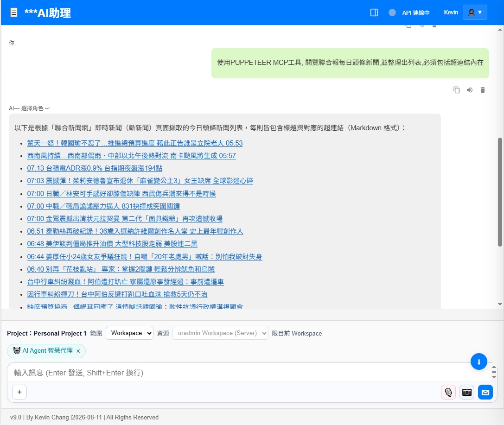Image resolution: width=504 pixels, height=425 pixels.
Task: Open the 台中行車糾紛濺血 news link
Action: [125, 281]
